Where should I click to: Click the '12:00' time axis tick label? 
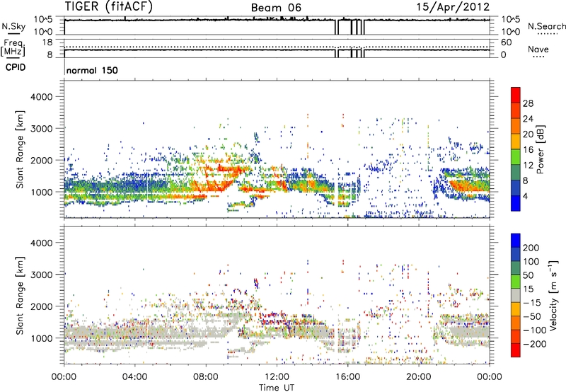(x=277, y=377)
